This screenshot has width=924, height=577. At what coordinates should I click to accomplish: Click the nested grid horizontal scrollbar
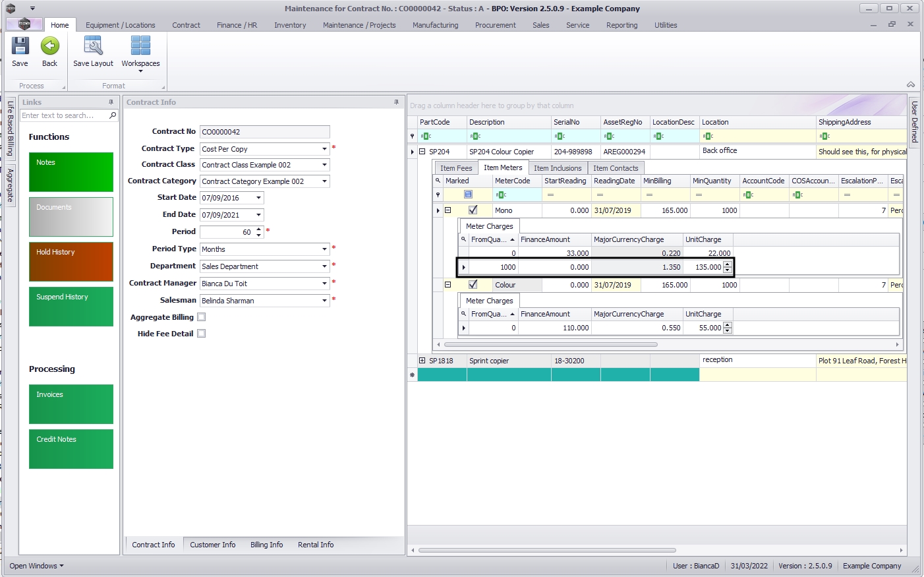(550, 344)
